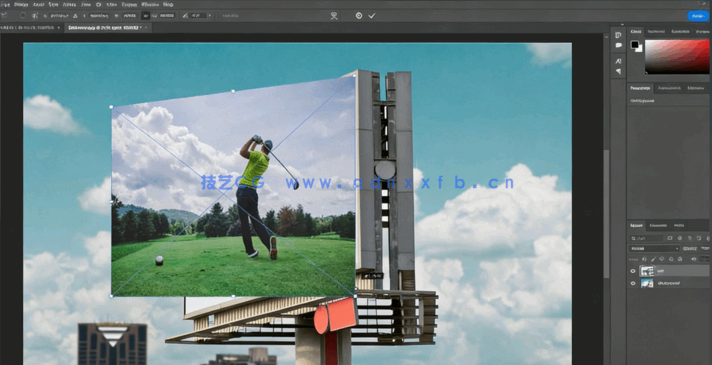Lock all attributes padlock icon
712x365 pixels.
pos(680,259)
